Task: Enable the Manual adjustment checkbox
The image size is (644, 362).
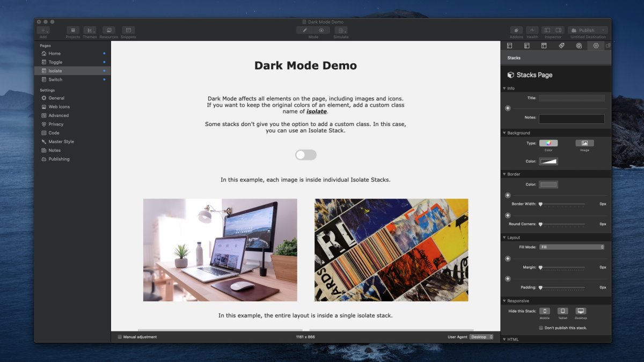Action: [x=119, y=337]
